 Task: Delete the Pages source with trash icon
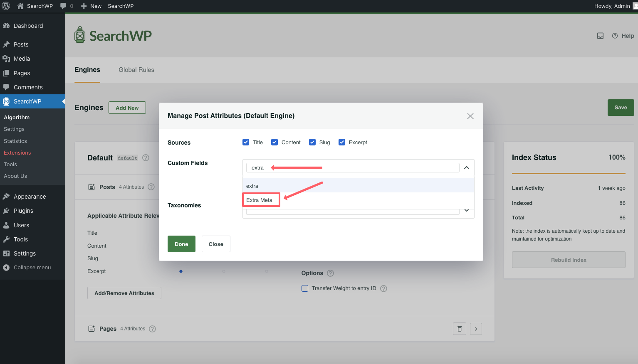(x=459, y=329)
